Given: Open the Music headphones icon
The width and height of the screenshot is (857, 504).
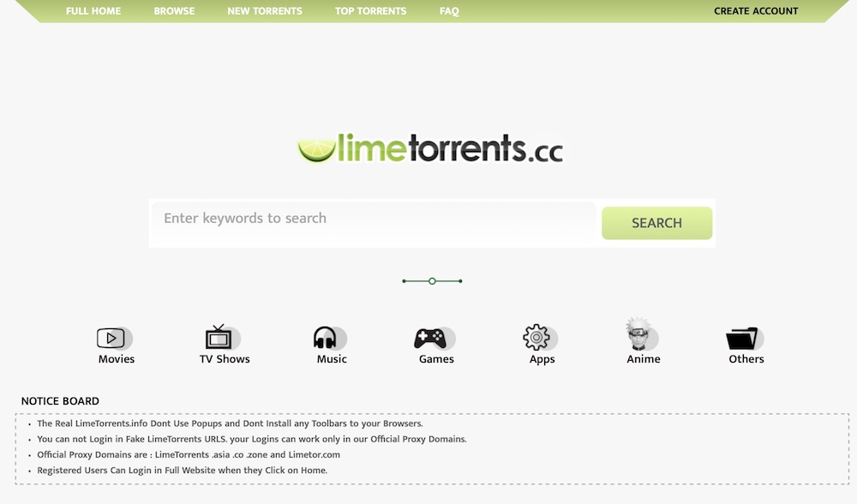Looking at the screenshot, I should (x=330, y=338).
